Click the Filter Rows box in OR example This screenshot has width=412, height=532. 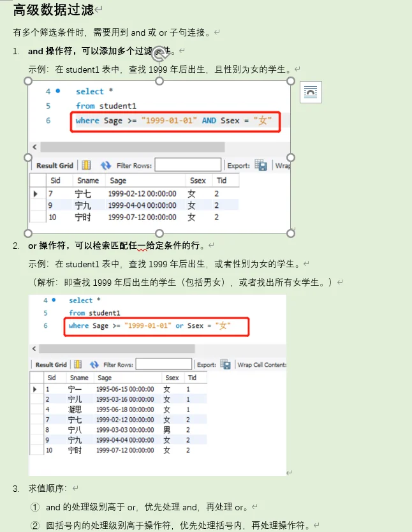click(164, 364)
